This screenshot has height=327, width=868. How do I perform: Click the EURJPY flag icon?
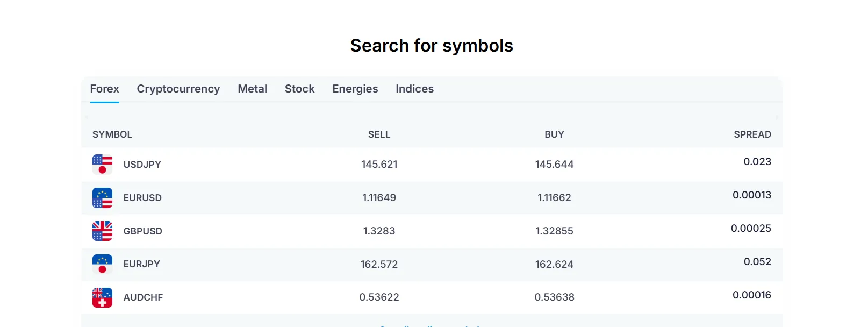(102, 264)
